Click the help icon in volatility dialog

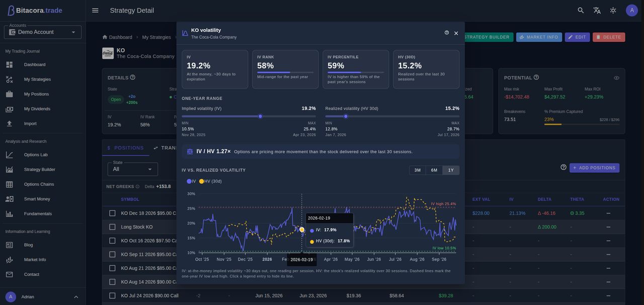[447, 33]
